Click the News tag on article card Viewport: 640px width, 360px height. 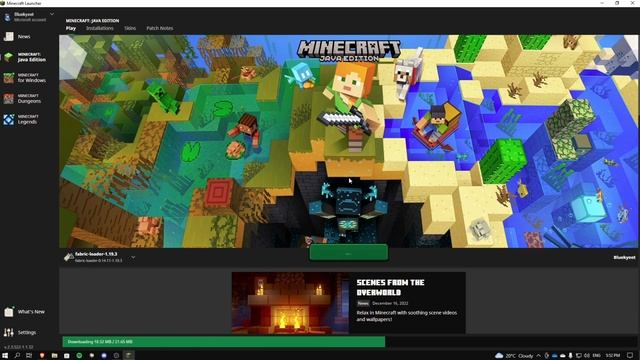tap(363, 303)
